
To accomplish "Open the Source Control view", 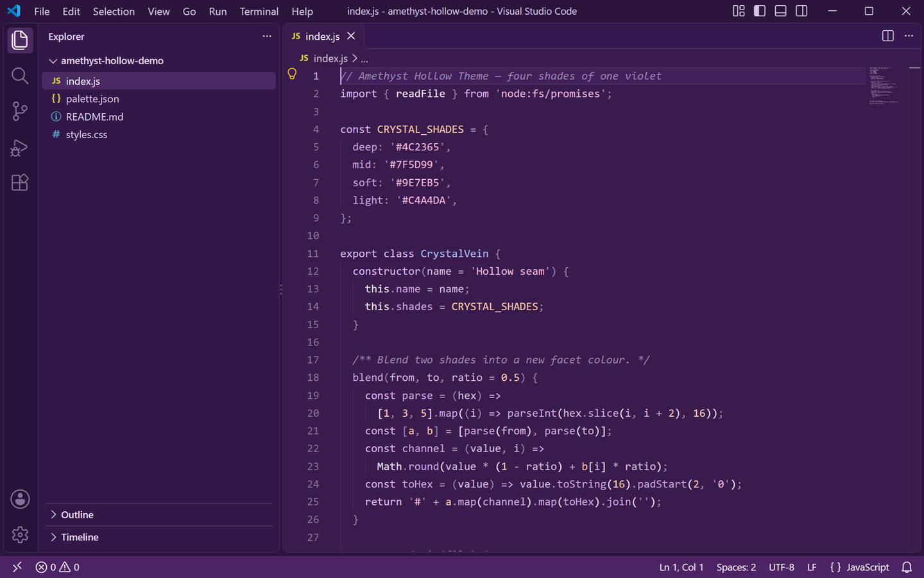I will [20, 111].
